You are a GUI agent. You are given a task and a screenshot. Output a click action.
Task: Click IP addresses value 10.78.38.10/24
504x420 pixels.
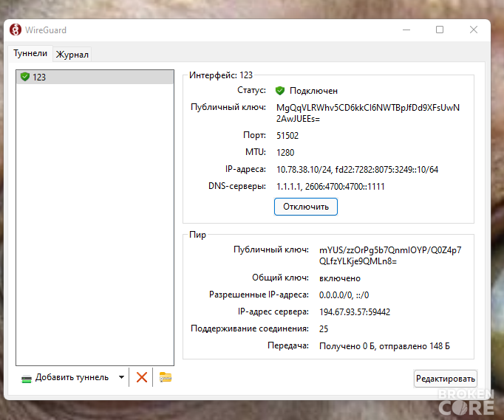(x=357, y=170)
